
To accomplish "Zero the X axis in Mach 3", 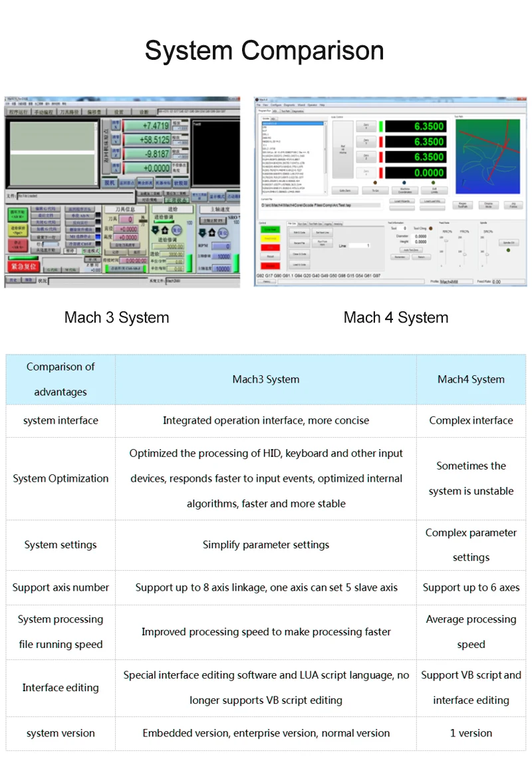I will tap(116, 126).
